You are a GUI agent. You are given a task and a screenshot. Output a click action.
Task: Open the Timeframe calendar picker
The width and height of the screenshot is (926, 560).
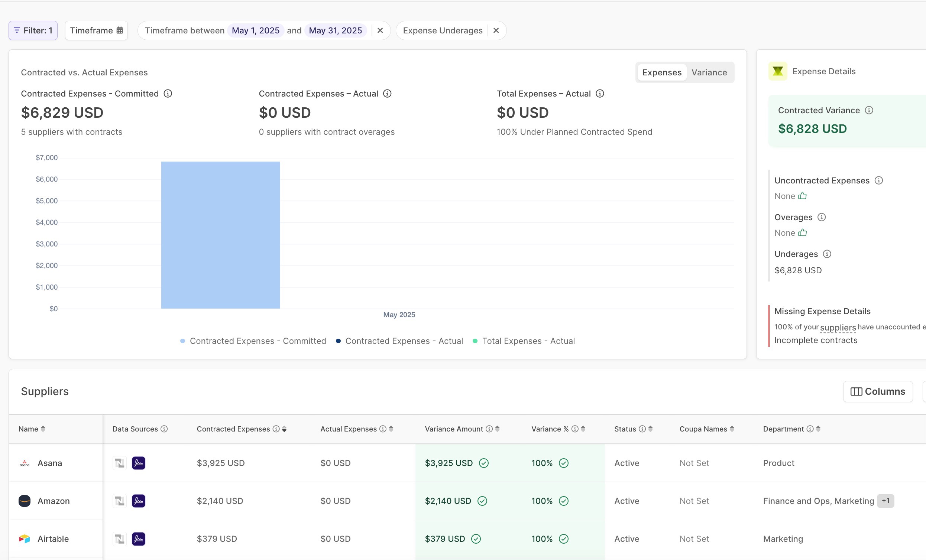pyautogui.click(x=96, y=30)
